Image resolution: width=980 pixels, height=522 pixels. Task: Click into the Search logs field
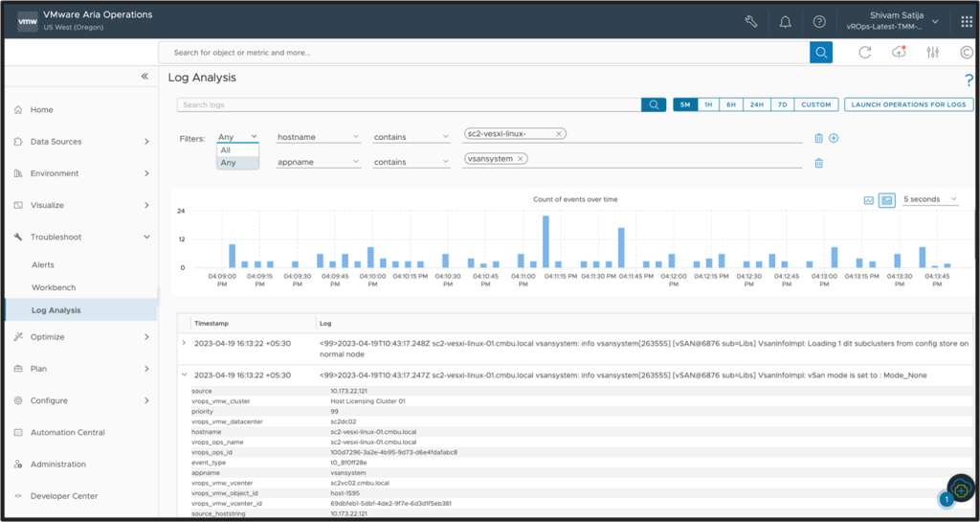[x=409, y=104]
